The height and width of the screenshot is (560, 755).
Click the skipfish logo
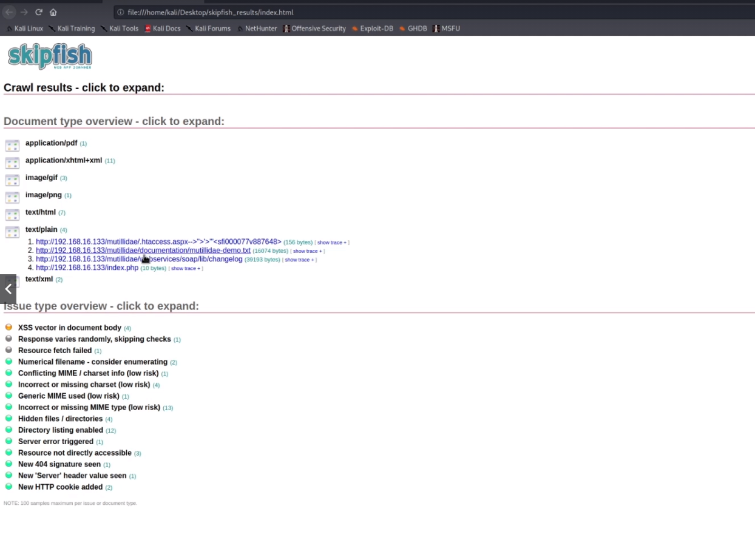click(50, 57)
